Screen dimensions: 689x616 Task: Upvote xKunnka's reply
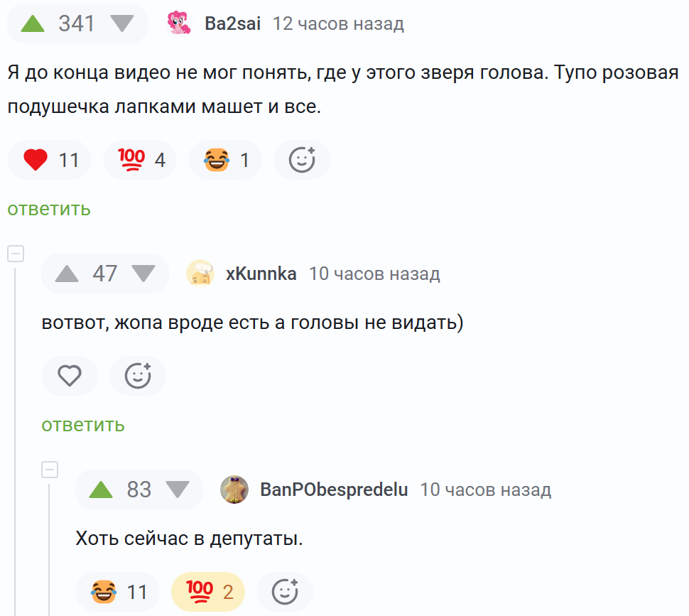pyautogui.click(x=67, y=274)
